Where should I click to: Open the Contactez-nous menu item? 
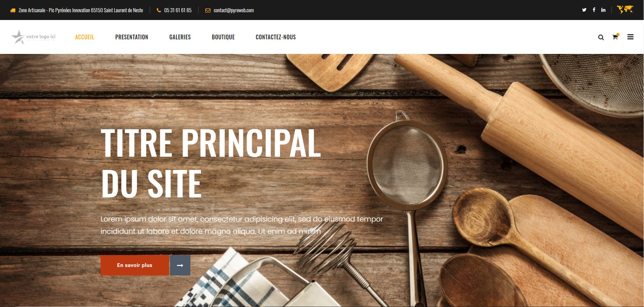[276, 37]
